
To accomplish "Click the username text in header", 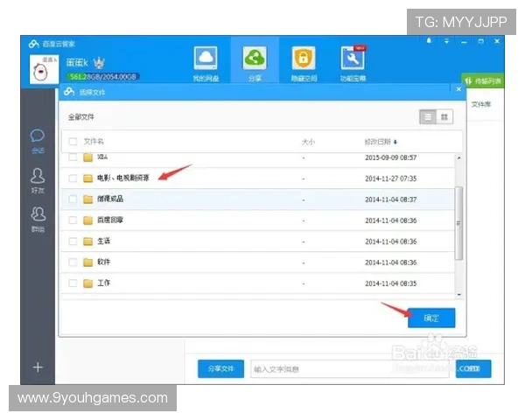I will pos(77,63).
